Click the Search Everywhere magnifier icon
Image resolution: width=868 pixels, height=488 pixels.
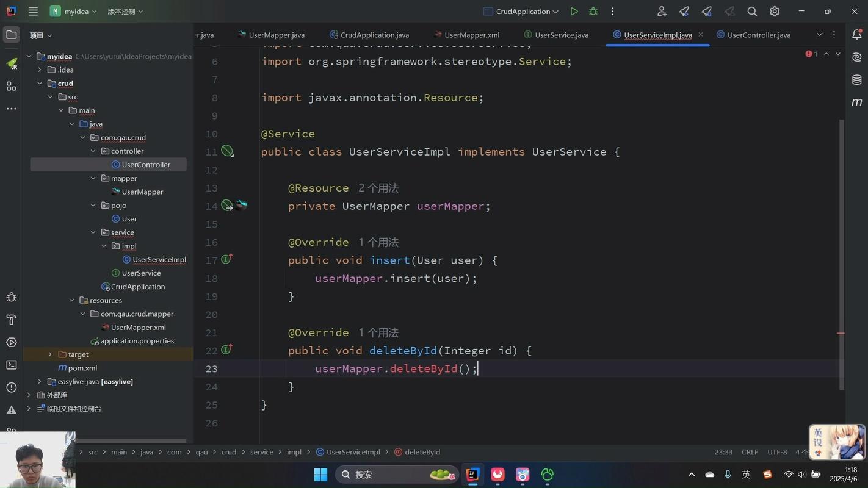[752, 11]
